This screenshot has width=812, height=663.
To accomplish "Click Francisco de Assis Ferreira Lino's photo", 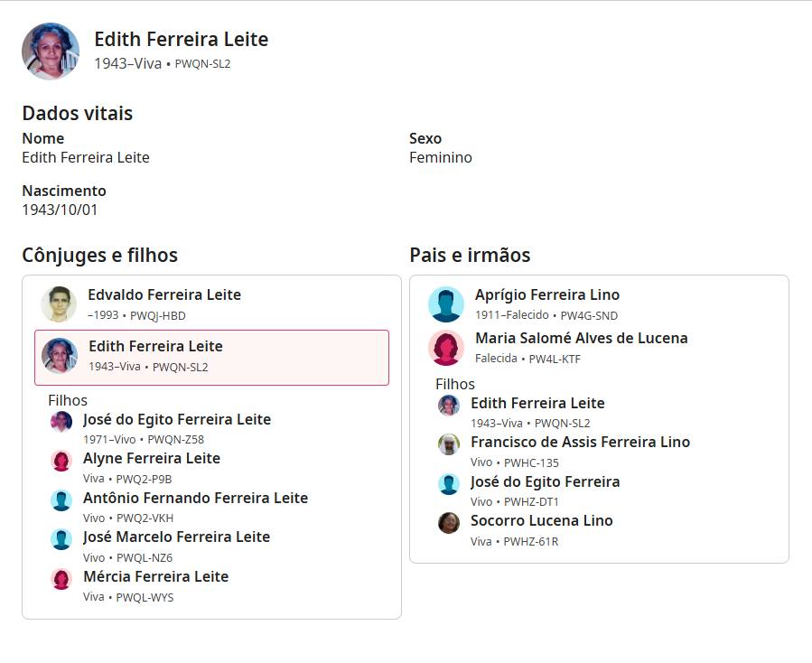I will (449, 444).
